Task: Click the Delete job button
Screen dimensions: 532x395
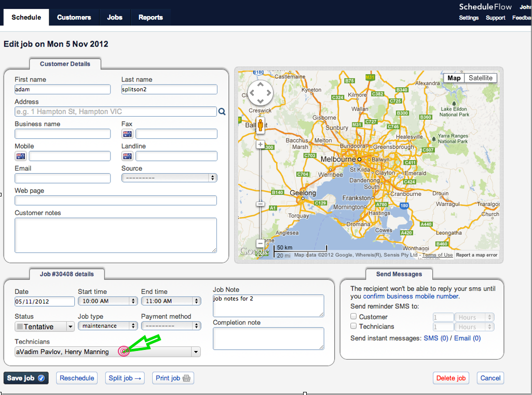Action: 451,378
